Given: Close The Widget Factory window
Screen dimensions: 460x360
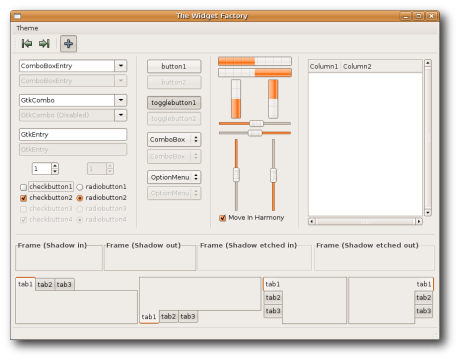Looking at the screenshot, I should [431, 16].
